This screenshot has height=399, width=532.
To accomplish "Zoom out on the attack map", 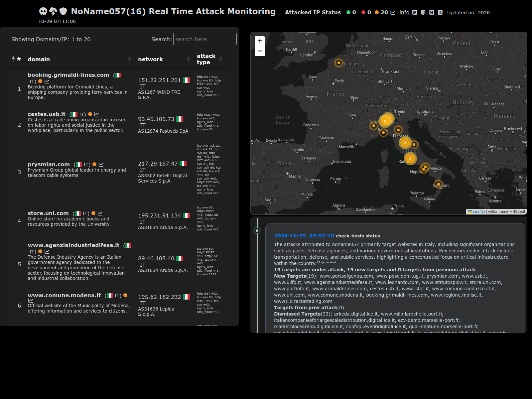I will click(x=260, y=51).
